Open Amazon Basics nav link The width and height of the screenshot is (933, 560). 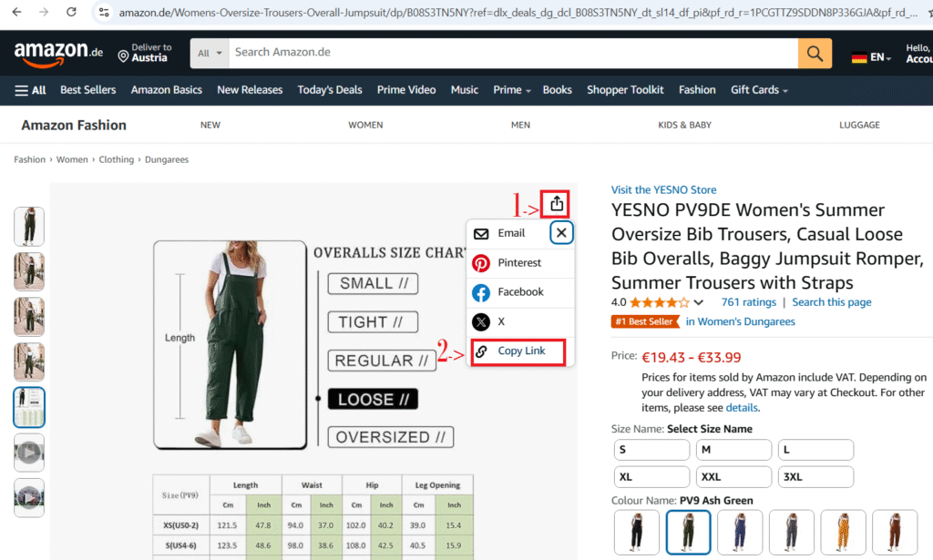(x=167, y=90)
